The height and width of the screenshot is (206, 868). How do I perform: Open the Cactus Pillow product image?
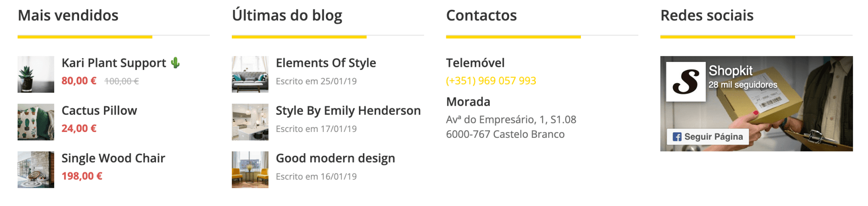pos(36,122)
